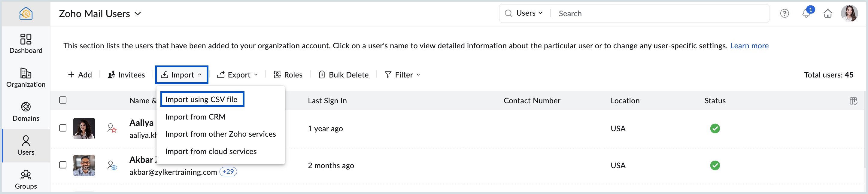
Task: Open the Organization sidebar section
Action: click(26, 77)
